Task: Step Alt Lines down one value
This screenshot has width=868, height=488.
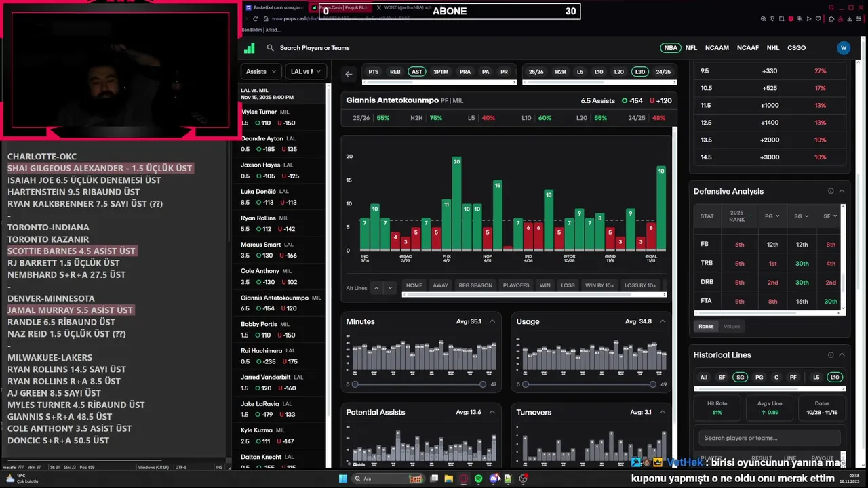Action: 389,288
